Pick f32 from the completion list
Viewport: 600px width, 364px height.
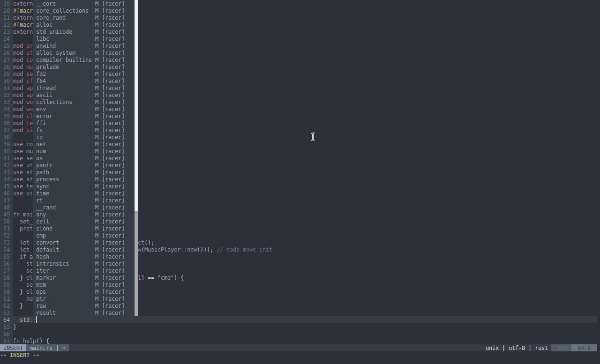tap(83, 74)
